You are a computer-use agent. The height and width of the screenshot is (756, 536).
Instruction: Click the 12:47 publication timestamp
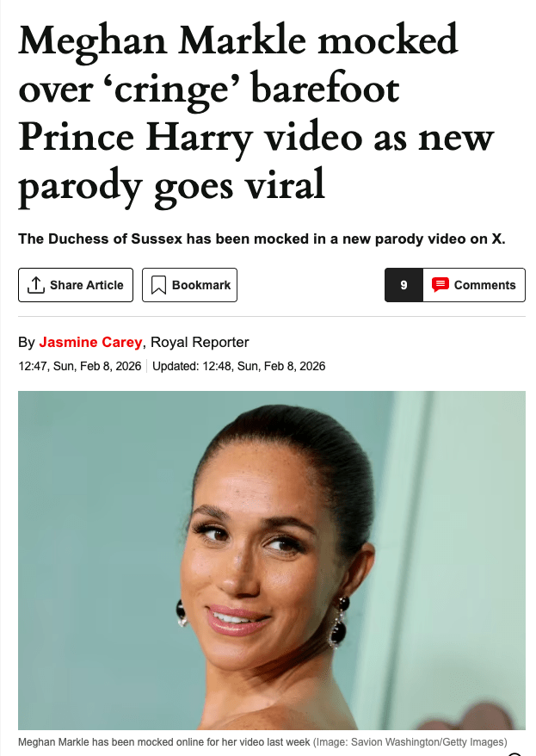click(80, 366)
